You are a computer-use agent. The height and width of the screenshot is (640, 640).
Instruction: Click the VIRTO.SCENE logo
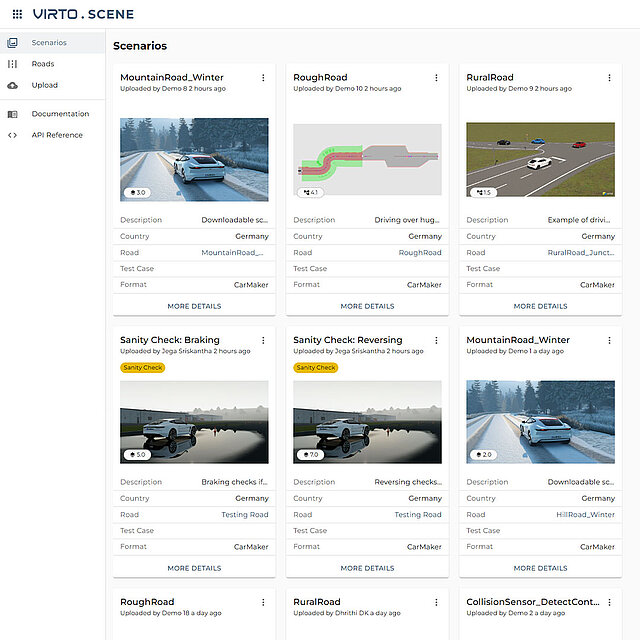[x=83, y=14]
